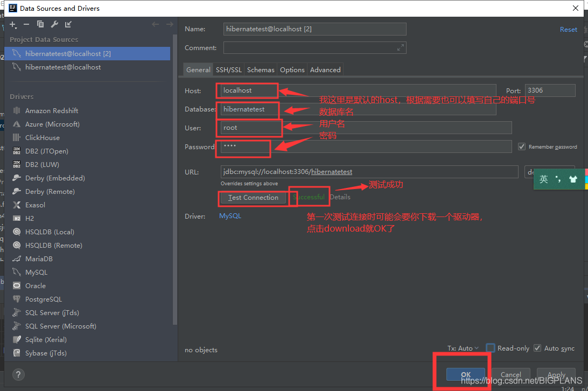Select HSQLDB (Remote) driver
Viewport: 588px width, 391px height.
click(54, 246)
